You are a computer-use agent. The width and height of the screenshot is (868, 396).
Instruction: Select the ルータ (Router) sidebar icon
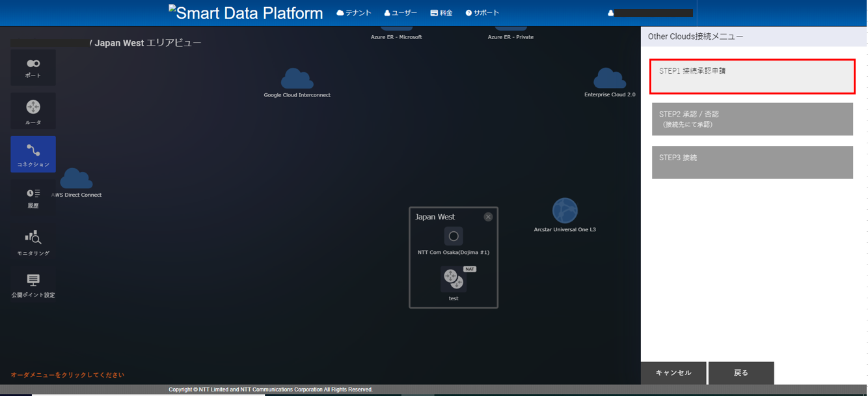[33, 110]
